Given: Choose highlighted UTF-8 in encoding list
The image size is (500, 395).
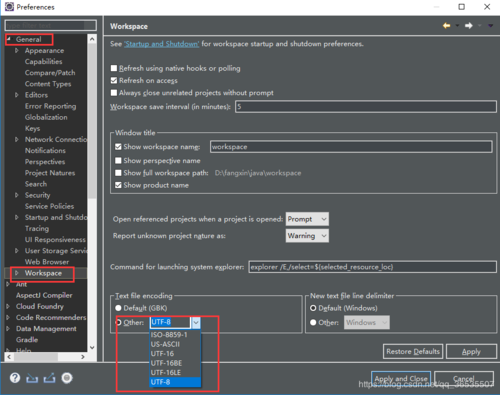Looking at the screenshot, I should coord(175,382).
